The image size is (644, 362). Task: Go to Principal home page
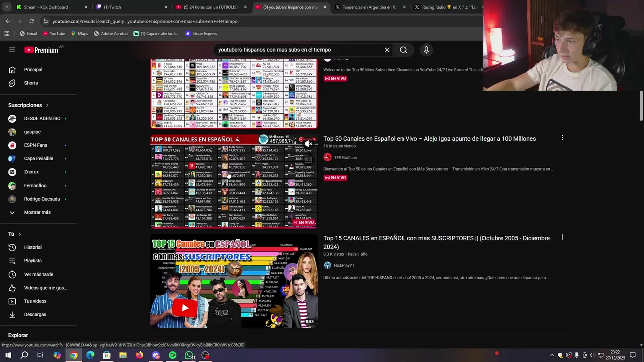[39, 70]
